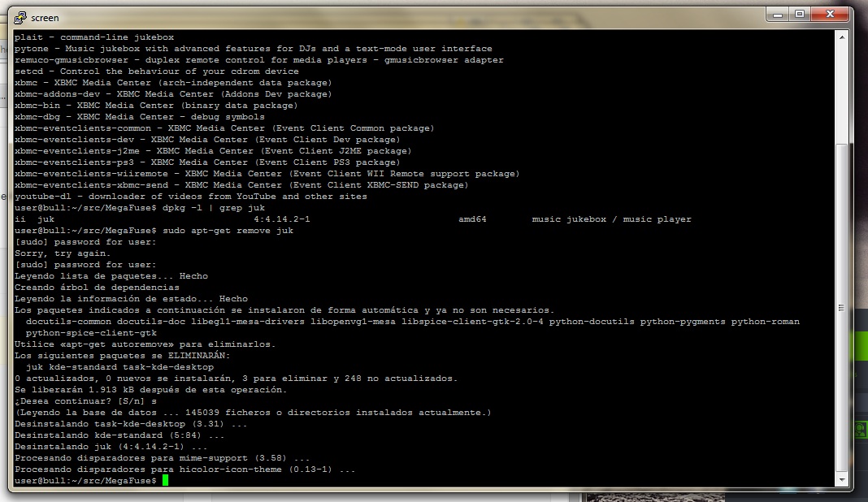Image resolution: width=868 pixels, height=502 pixels.
Task: Click the 'xbmc-eventclients-wiiremote' line
Action: (267, 174)
